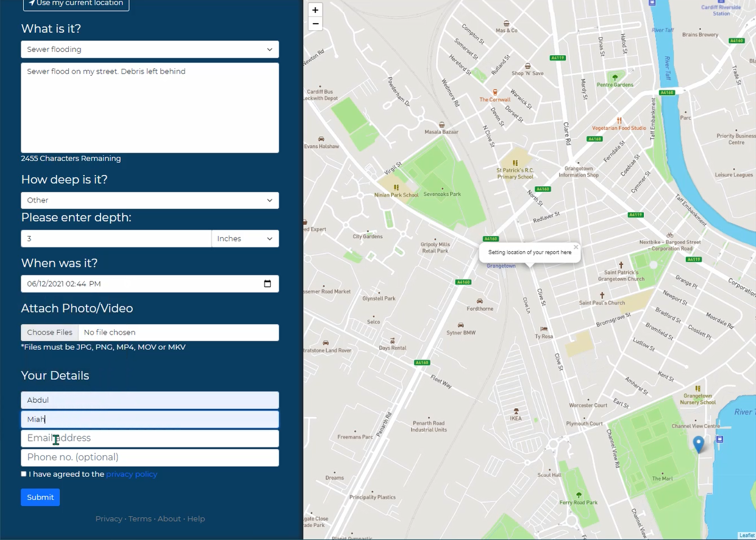This screenshot has width=756, height=540.
Task: Click the Choose Files button
Action: [49, 332]
